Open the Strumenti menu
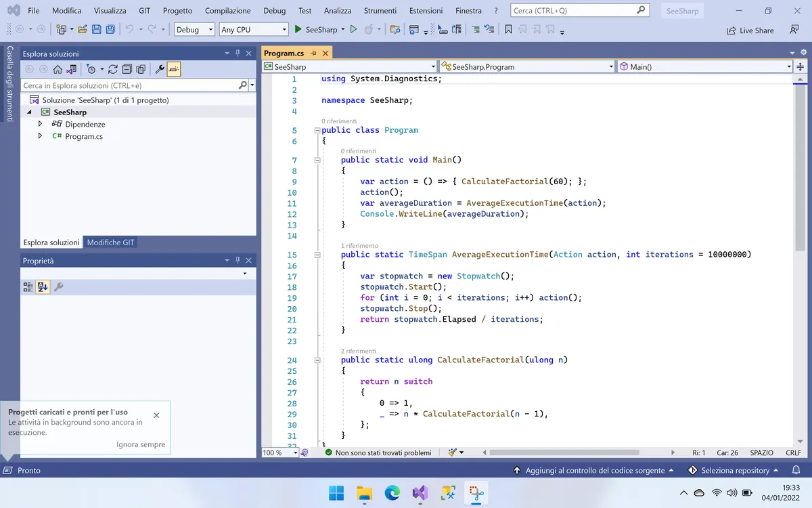This screenshot has height=508, width=812. point(380,11)
